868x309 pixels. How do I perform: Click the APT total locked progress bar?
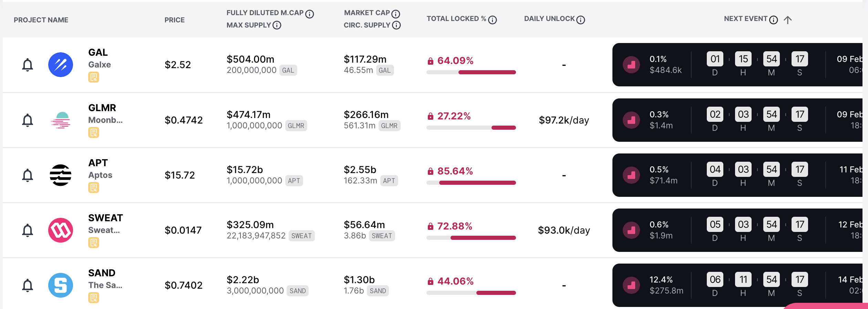click(471, 183)
